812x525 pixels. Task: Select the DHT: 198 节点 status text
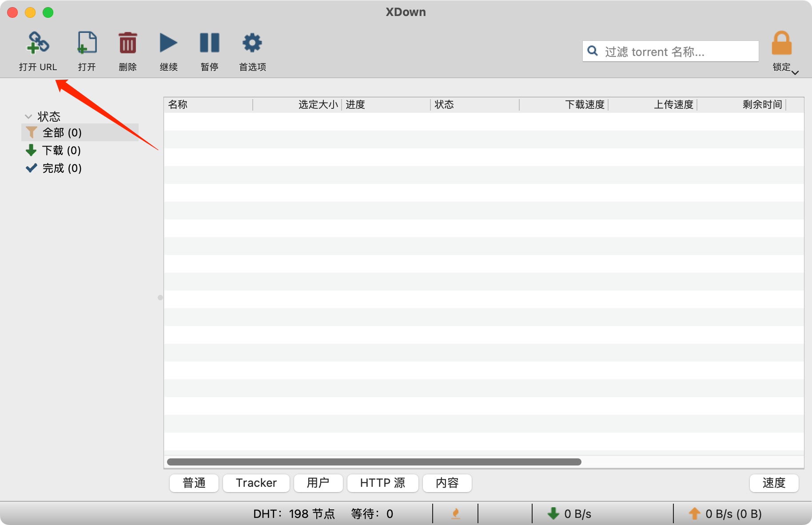point(294,514)
